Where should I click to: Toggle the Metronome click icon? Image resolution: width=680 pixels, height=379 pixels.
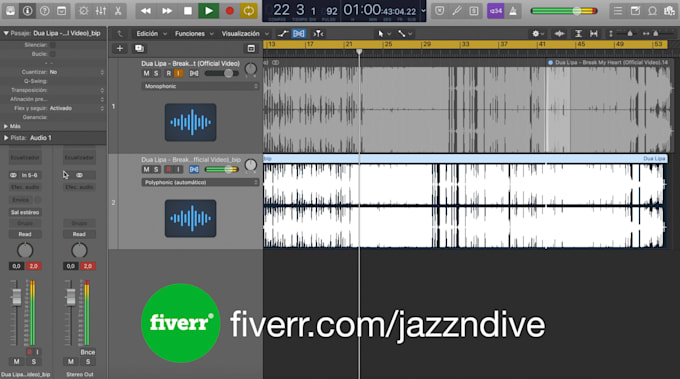[513, 11]
